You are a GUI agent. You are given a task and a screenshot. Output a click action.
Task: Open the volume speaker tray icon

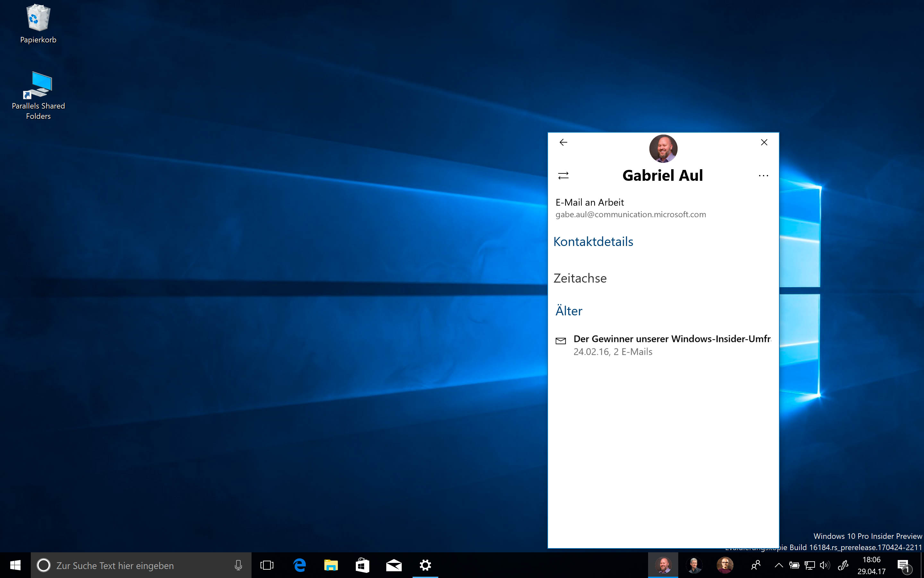825,565
